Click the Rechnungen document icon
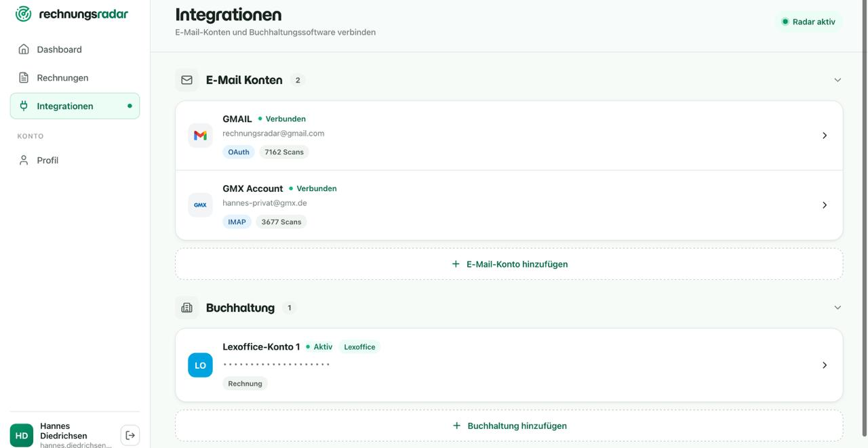Screen dimensions: 868x448 pyautogui.click(x=24, y=78)
